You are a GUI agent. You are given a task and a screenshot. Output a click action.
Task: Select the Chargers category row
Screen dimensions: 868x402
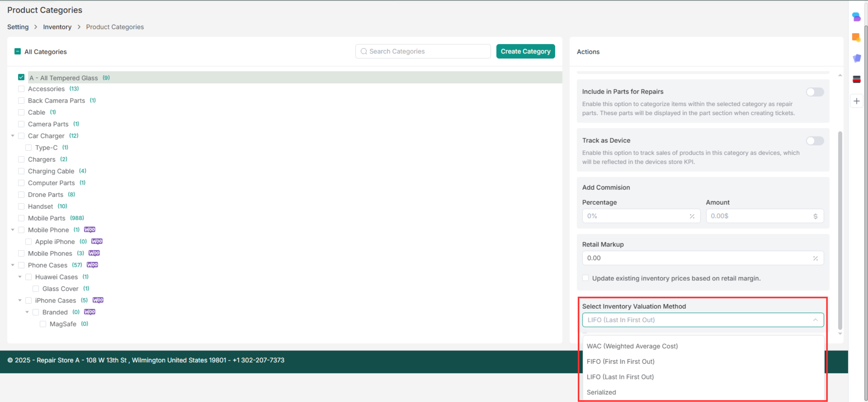(x=41, y=159)
